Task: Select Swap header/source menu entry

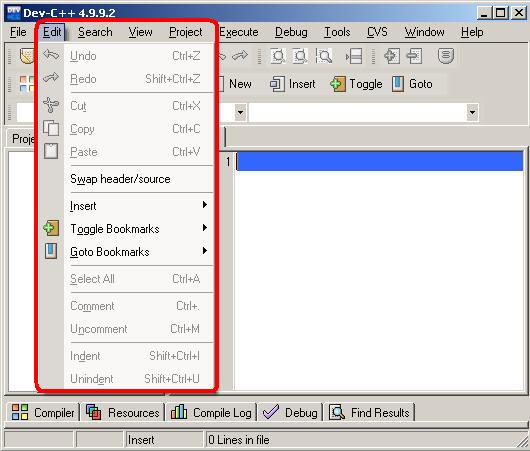Action: tap(120, 179)
